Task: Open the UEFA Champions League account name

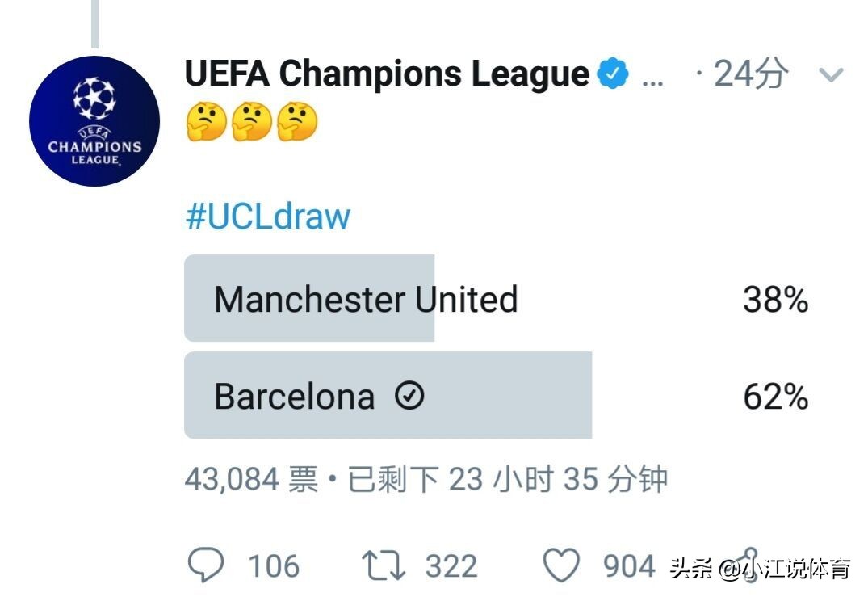Action: point(387,73)
